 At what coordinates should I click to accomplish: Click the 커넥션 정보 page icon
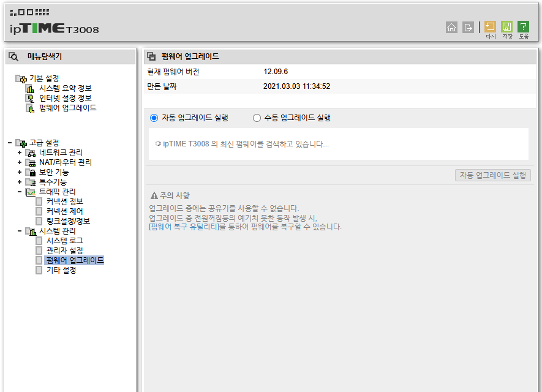pyautogui.click(x=39, y=202)
